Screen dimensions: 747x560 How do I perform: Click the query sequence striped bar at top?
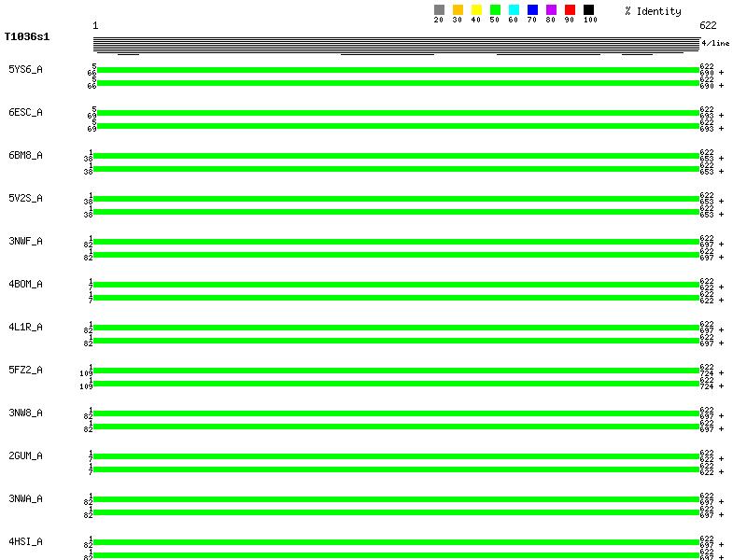pyautogui.click(x=396, y=45)
